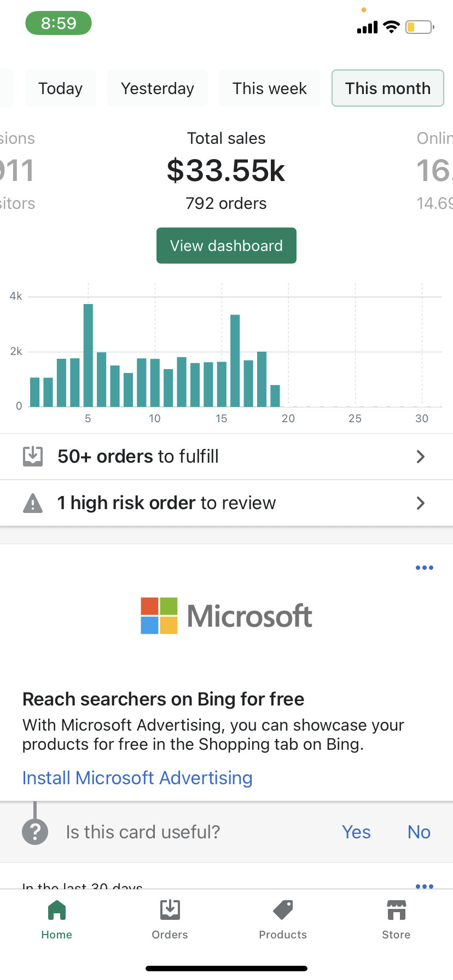This screenshot has height=980, width=453.
Task: Open Install Microsoft Advertising link
Action: click(137, 778)
